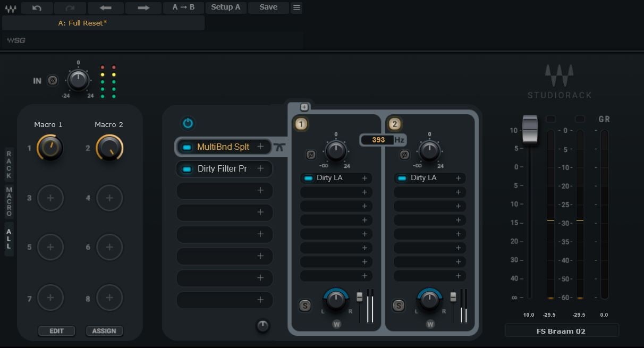Add a plugin to the third rack slot
Image resolution: width=644 pixels, height=348 pixels.
260,190
